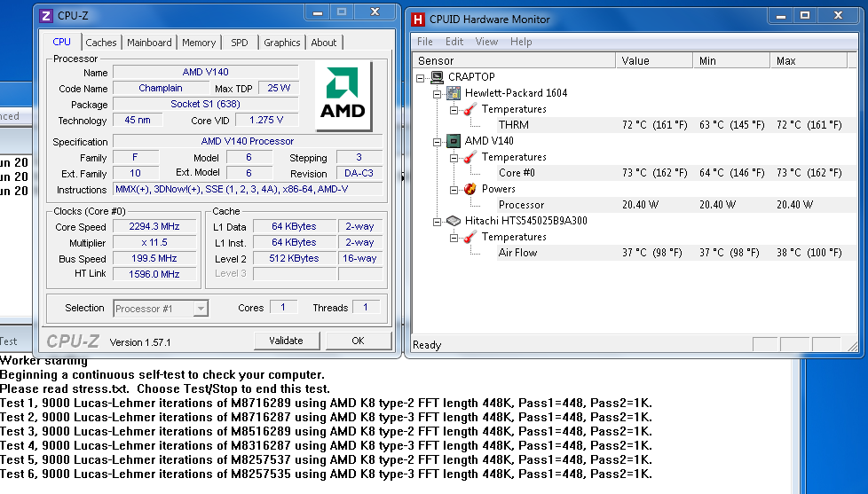This screenshot has height=494, width=868.
Task: Click the Test 6 line in Prime95 output
Action: pyautogui.click(x=326, y=474)
